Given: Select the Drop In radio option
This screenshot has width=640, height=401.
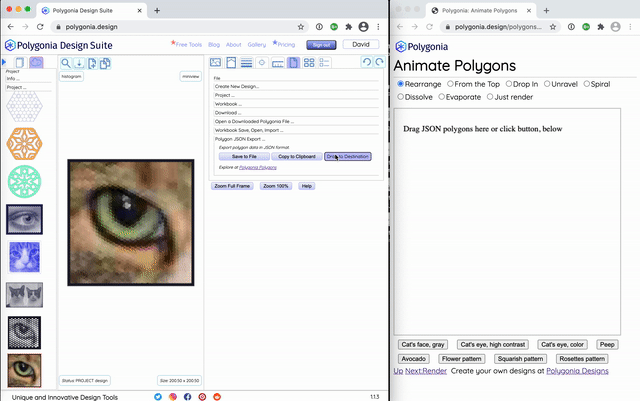Looking at the screenshot, I should [509, 84].
